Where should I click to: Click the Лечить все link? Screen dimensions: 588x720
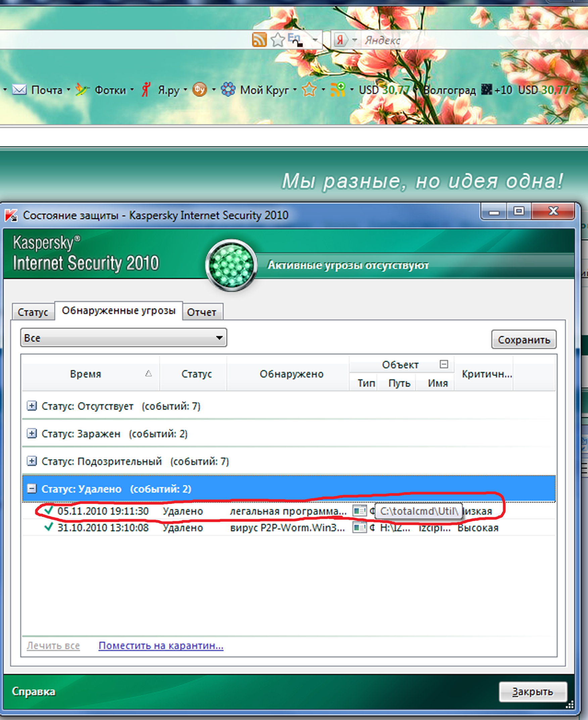(x=53, y=645)
